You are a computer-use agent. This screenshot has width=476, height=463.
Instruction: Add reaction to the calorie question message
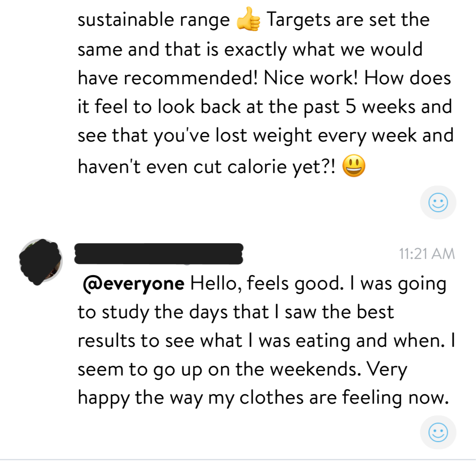coord(438,202)
